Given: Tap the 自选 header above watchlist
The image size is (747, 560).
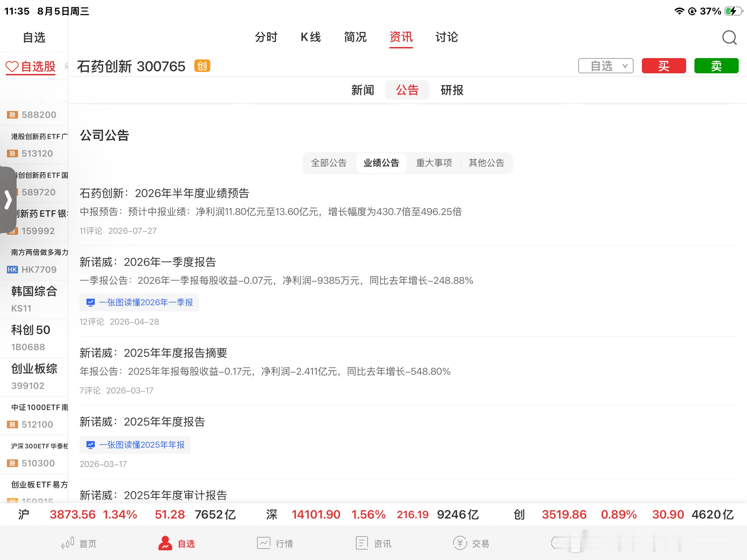Looking at the screenshot, I should point(34,37).
